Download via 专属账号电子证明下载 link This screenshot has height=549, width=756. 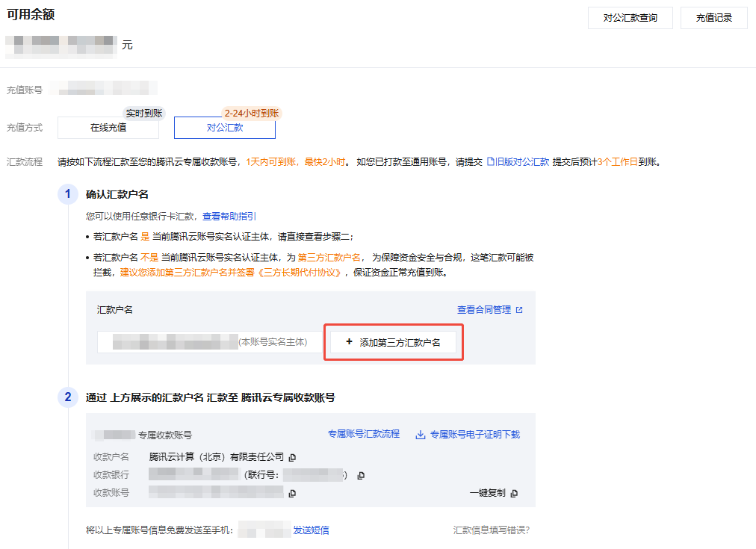coord(475,435)
